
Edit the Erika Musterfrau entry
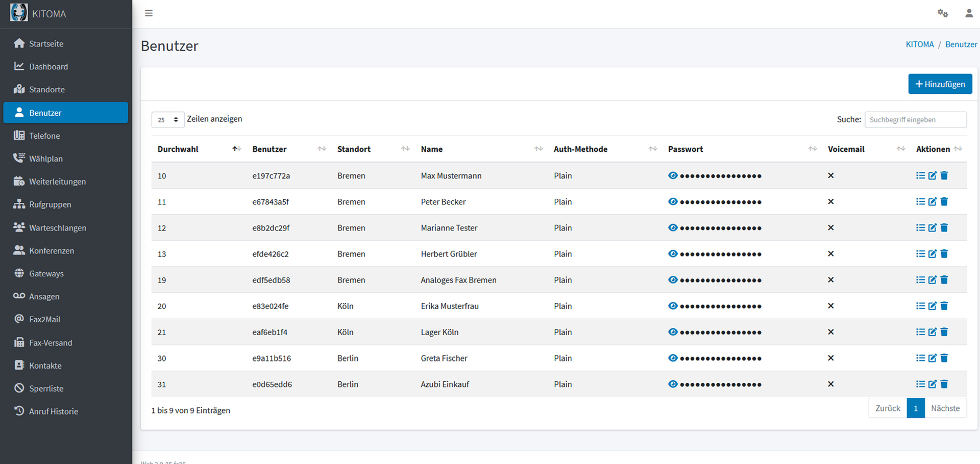coord(932,306)
